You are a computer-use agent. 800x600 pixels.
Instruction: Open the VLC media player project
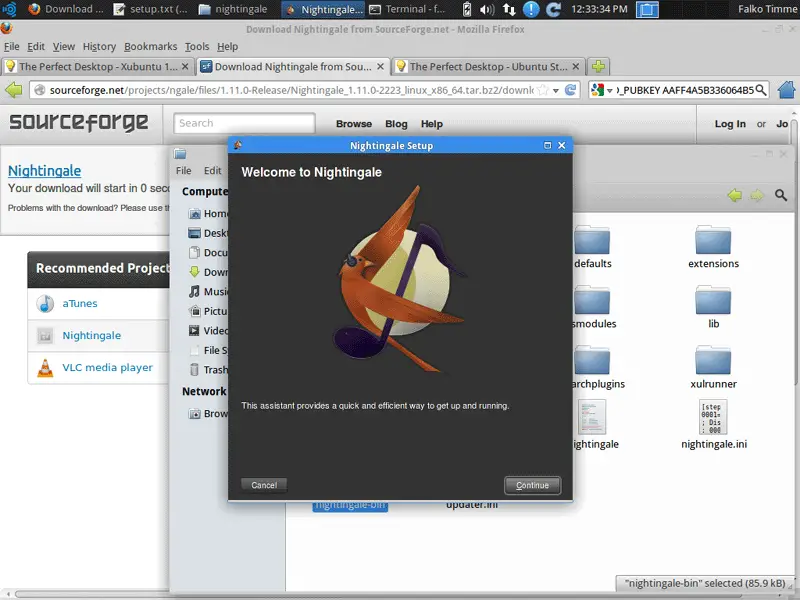(x=107, y=368)
